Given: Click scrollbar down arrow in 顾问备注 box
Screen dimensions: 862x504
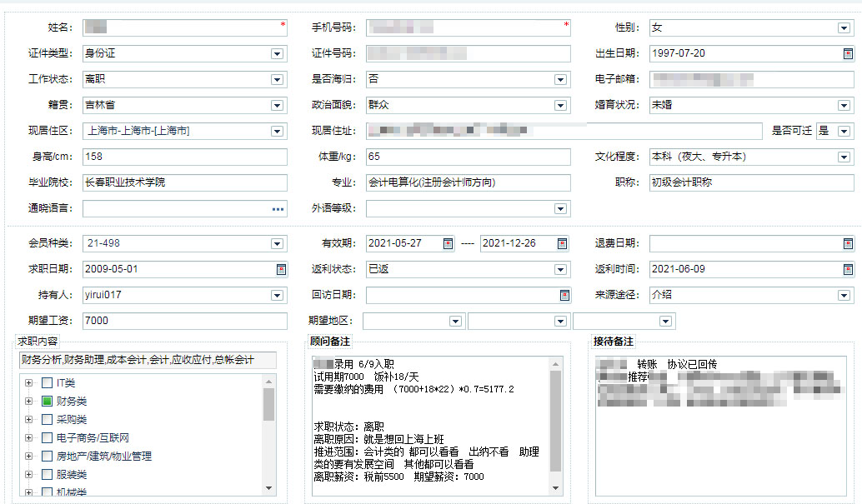Looking at the screenshot, I should tap(555, 488).
